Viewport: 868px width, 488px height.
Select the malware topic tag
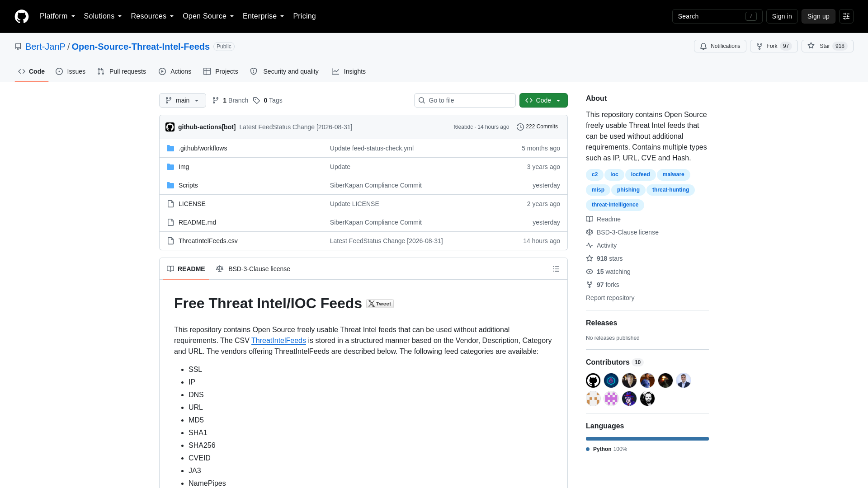(674, 174)
